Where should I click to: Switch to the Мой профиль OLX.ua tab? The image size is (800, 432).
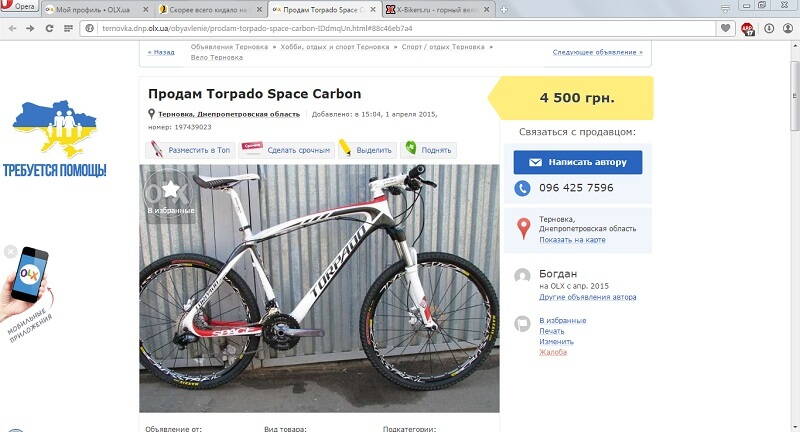(x=96, y=10)
